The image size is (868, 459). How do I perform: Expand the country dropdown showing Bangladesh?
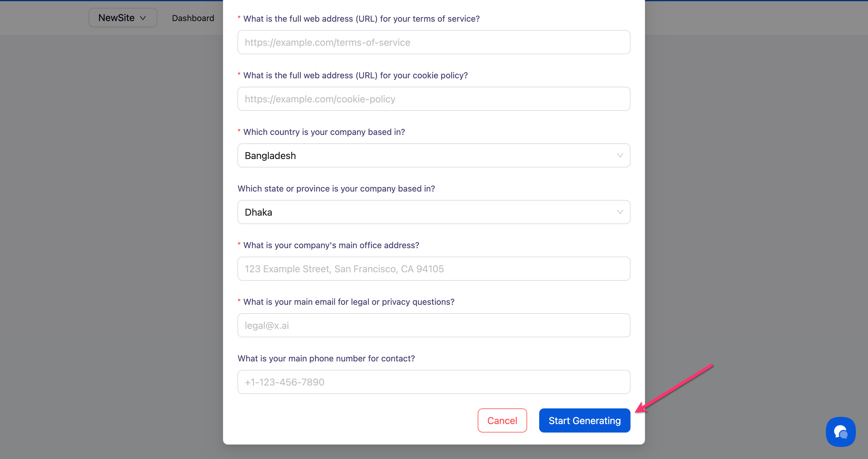coord(433,155)
